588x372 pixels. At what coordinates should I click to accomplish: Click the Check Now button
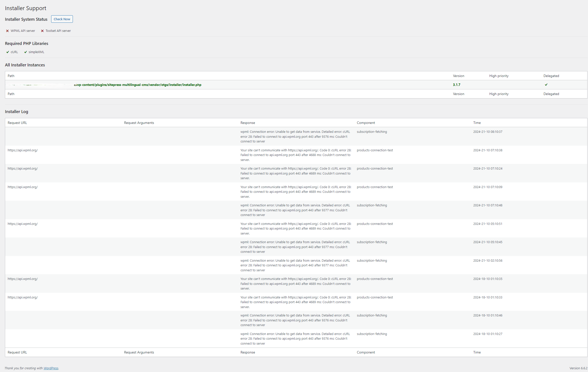point(62,19)
